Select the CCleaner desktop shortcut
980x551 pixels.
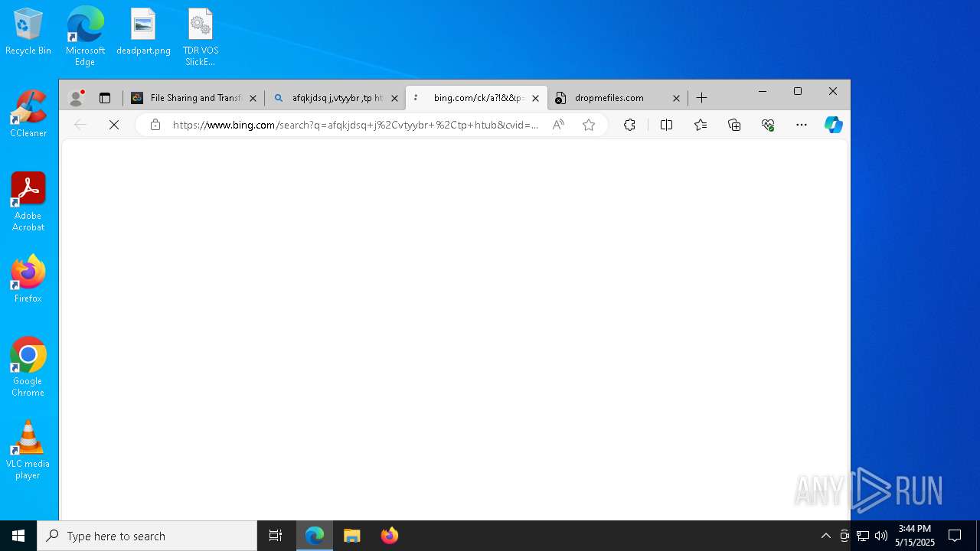coord(28,114)
